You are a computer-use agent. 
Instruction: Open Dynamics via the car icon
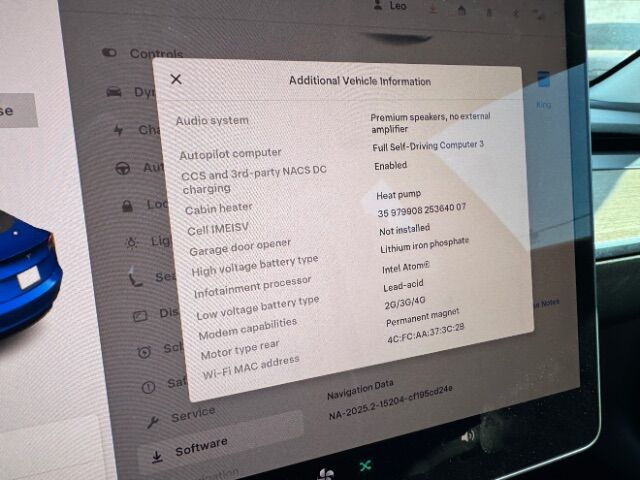pos(114,92)
